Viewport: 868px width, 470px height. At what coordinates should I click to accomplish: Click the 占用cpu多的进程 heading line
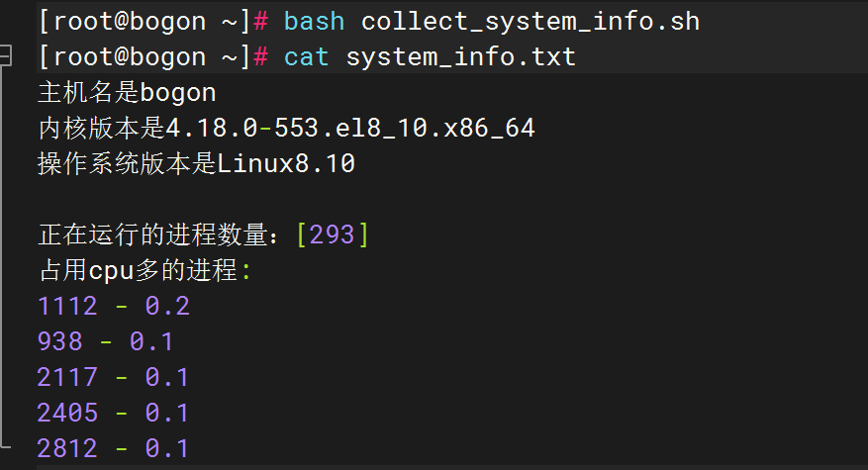145,270
